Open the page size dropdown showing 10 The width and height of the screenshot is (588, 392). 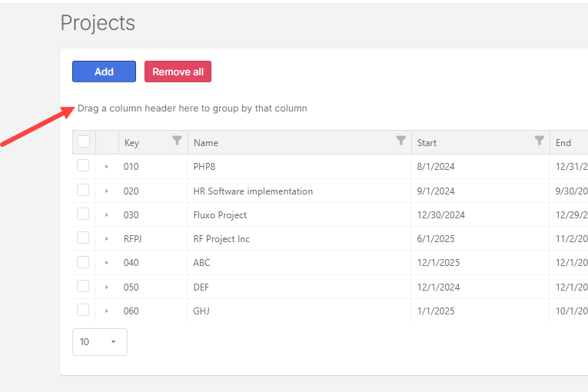point(100,342)
